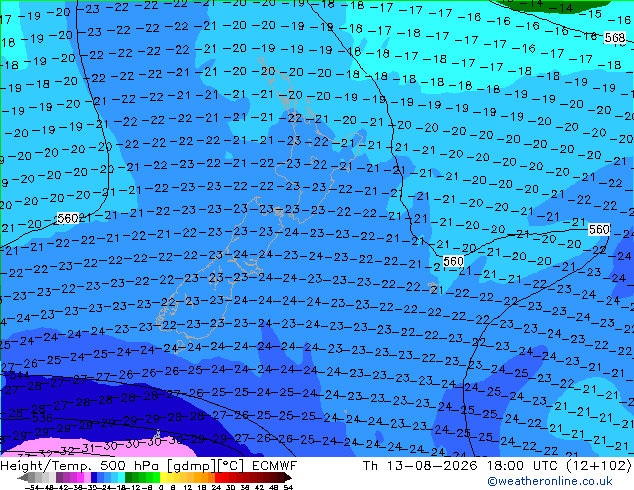Click the 'ECMWF' model name in the title

click(x=275, y=466)
